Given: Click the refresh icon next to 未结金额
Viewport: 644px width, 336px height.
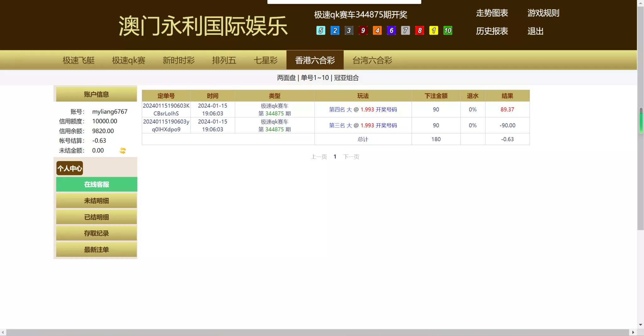Looking at the screenshot, I should [x=122, y=150].
